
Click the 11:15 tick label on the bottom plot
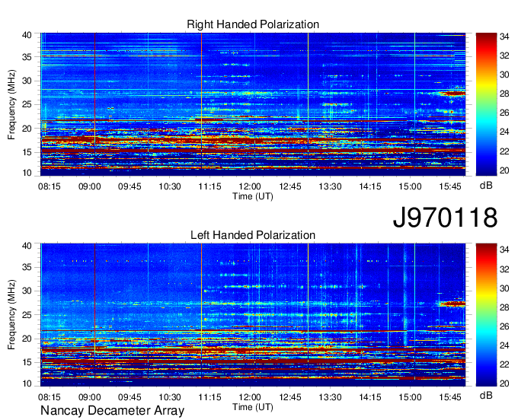pyautogui.click(x=209, y=397)
